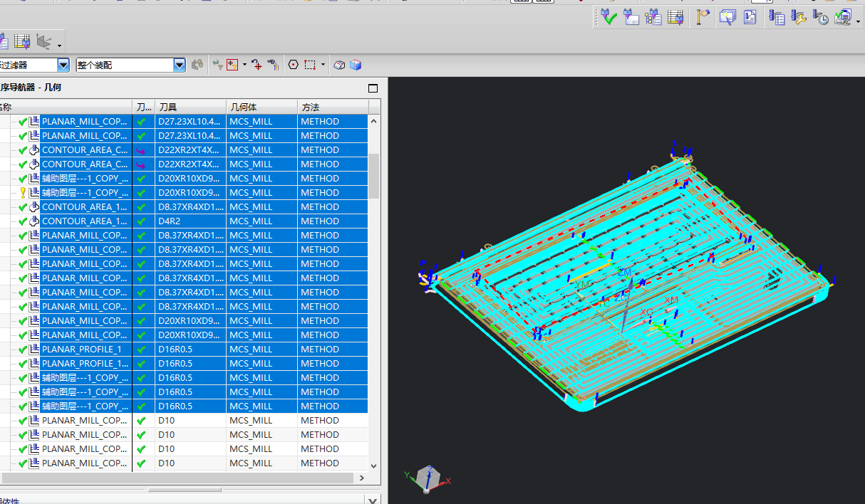Screen dimensions: 865x504
Task: Click the ZM axis label in viewport
Action: pyautogui.click(x=624, y=273)
